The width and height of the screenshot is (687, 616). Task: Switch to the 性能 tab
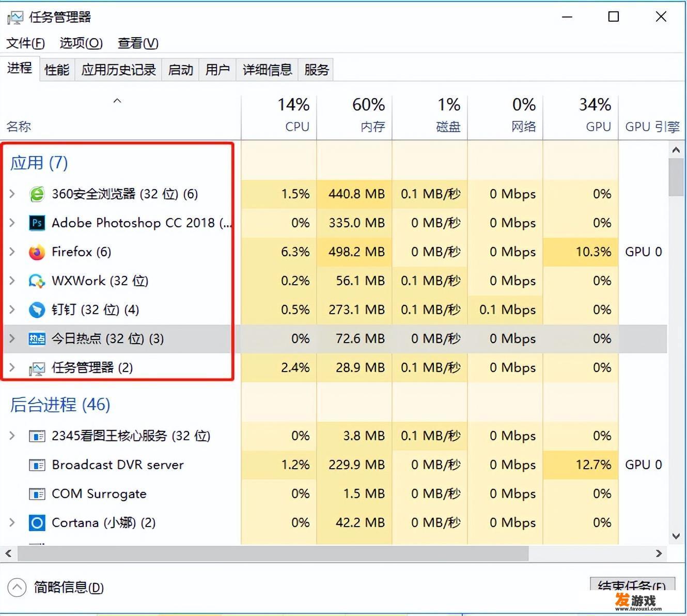click(x=57, y=69)
